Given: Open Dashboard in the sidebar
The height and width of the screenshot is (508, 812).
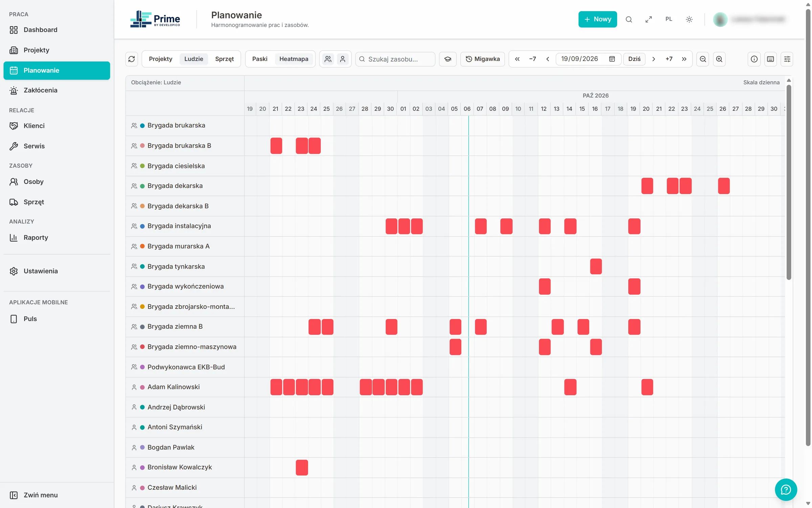Looking at the screenshot, I should point(57,30).
